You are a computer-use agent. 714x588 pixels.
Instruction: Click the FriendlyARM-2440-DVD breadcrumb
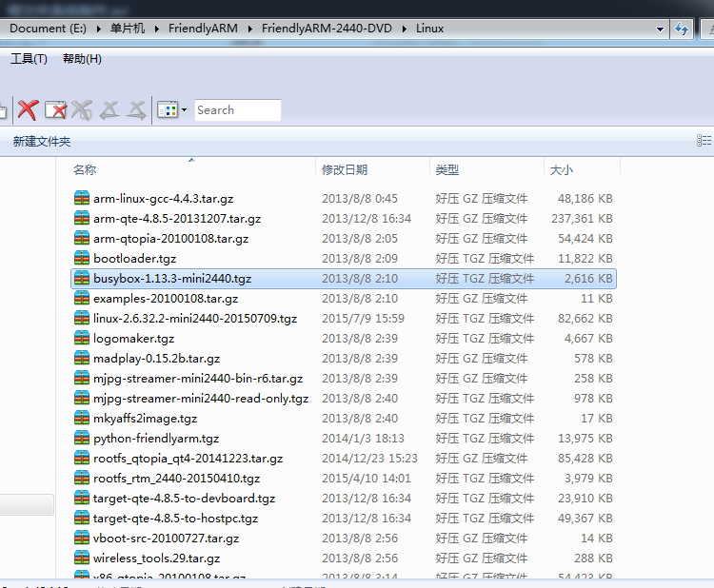tap(327, 29)
